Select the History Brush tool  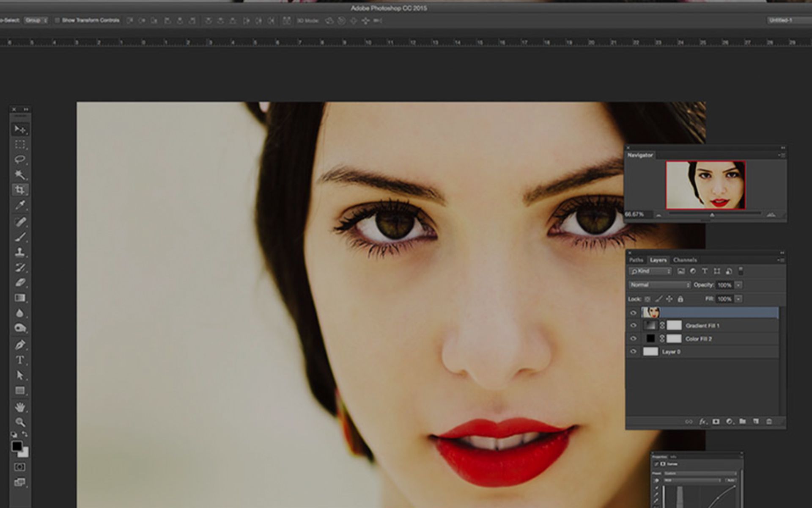[20, 268]
